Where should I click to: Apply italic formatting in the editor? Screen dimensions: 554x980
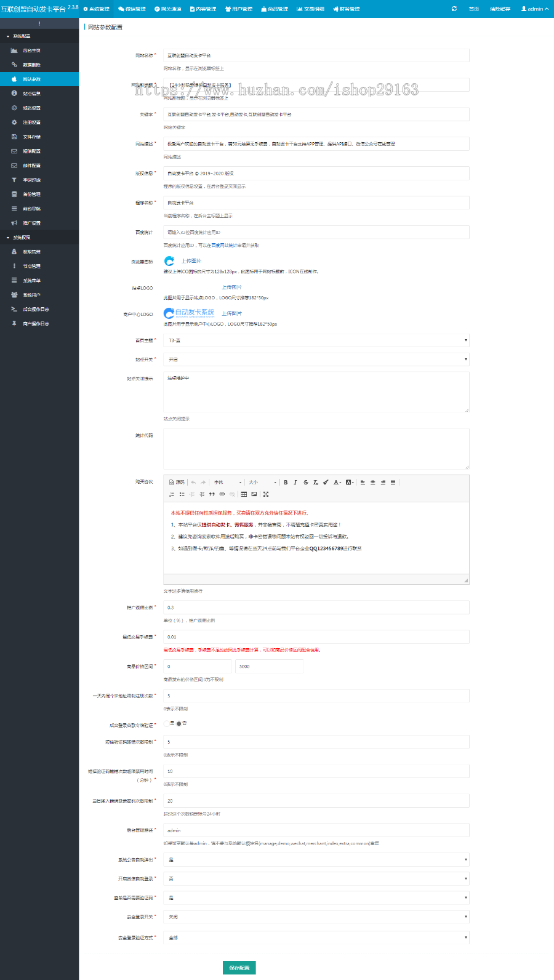295,483
